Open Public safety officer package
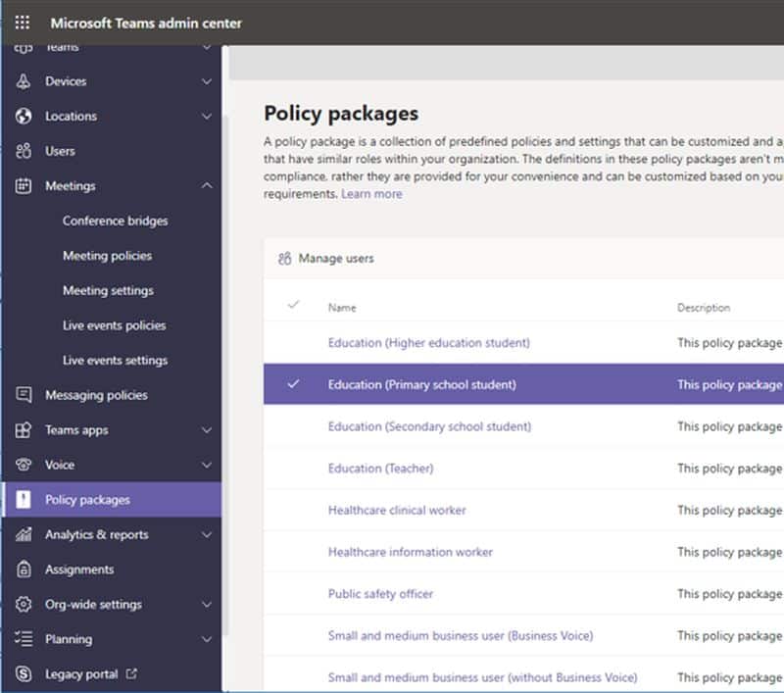784x693 pixels. coord(380,594)
